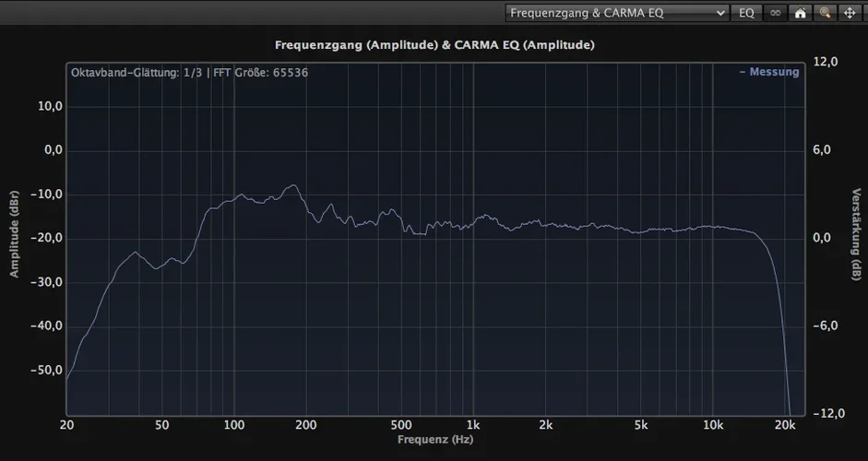The height and width of the screenshot is (461, 868).
Task: Click the Frequenz (Hz) axis label
Action: click(x=435, y=440)
